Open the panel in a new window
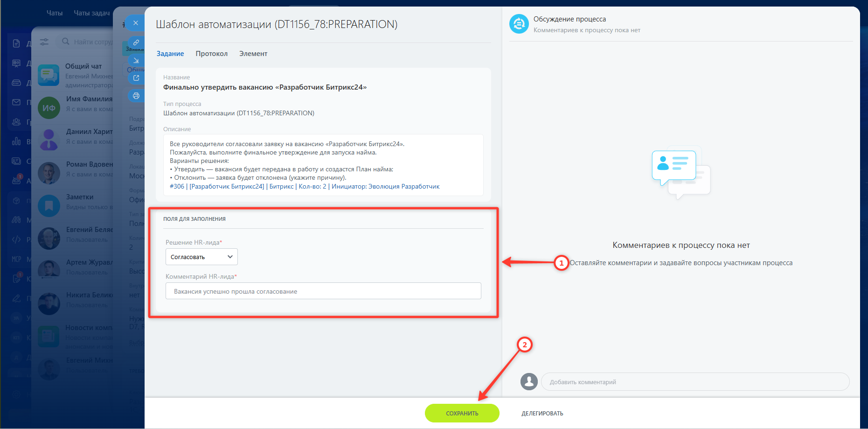 pyautogui.click(x=136, y=78)
